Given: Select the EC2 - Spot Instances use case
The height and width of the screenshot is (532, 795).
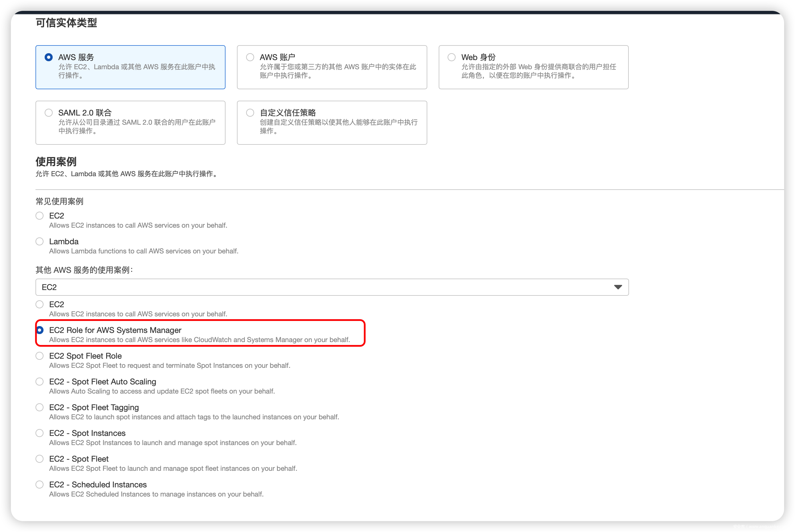Looking at the screenshot, I should pyautogui.click(x=40, y=433).
